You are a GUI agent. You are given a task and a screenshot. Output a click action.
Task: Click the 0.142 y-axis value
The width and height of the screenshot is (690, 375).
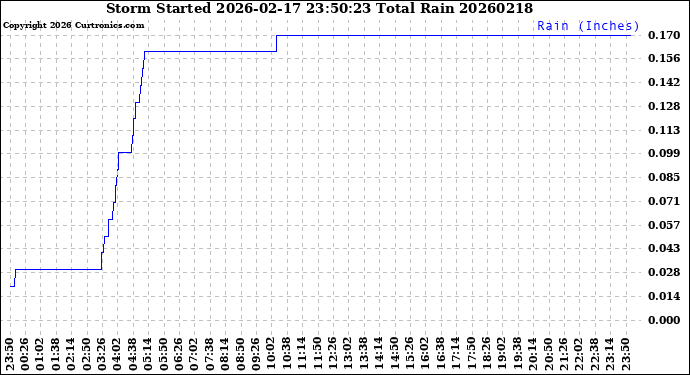click(664, 82)
